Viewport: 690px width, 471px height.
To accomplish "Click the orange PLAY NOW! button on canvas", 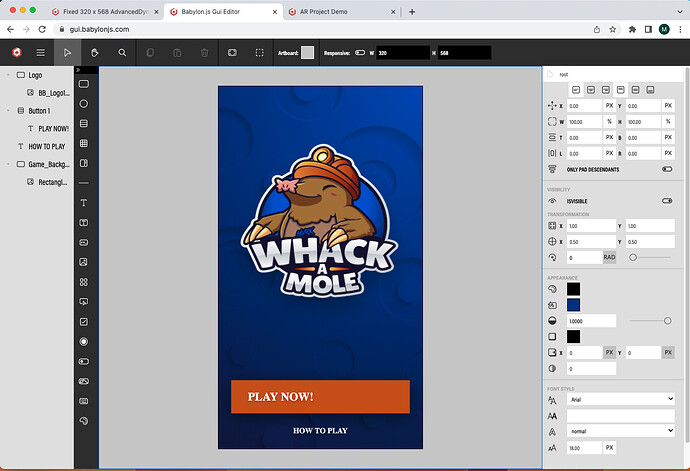I will [x=320, y=397].
